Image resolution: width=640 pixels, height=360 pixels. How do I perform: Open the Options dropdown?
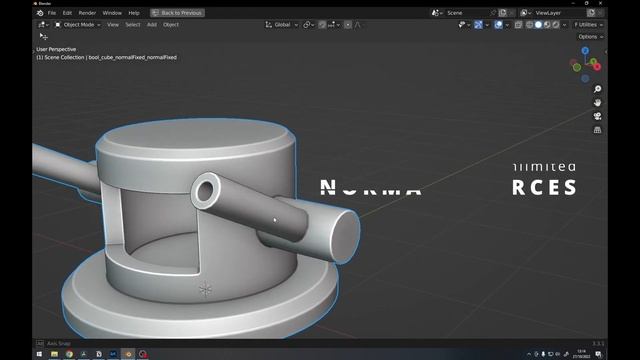click(590, 37)
